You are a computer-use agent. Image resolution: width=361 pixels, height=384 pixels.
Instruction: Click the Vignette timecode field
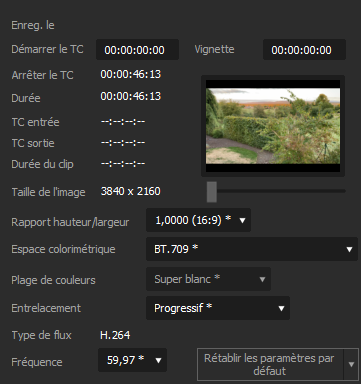pos(304,50)
